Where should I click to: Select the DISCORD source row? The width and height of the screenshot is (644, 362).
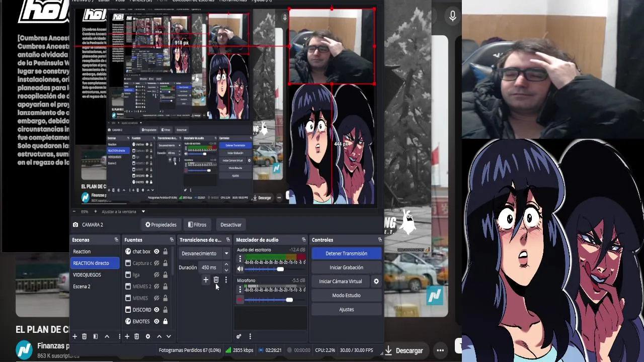(147, 310)
